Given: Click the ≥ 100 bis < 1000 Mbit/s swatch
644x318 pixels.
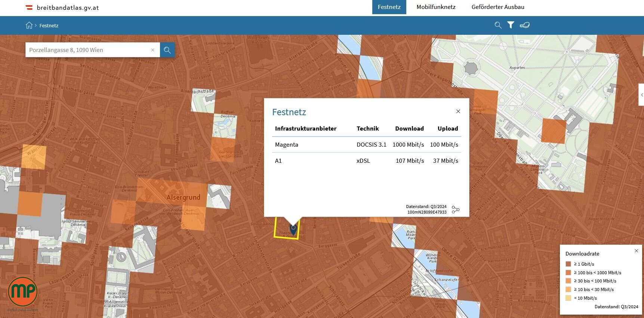Looking at the screenshot, I should (568, 273).
